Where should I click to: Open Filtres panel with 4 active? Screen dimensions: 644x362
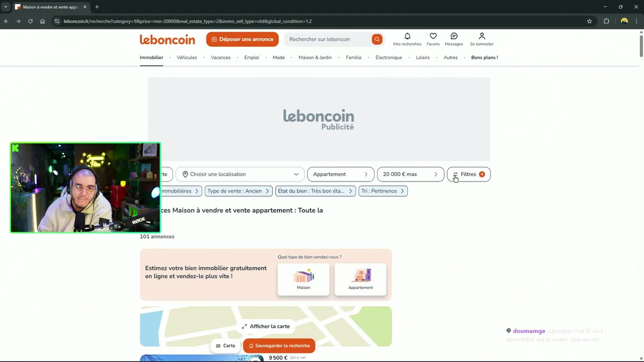click(468, 174)
